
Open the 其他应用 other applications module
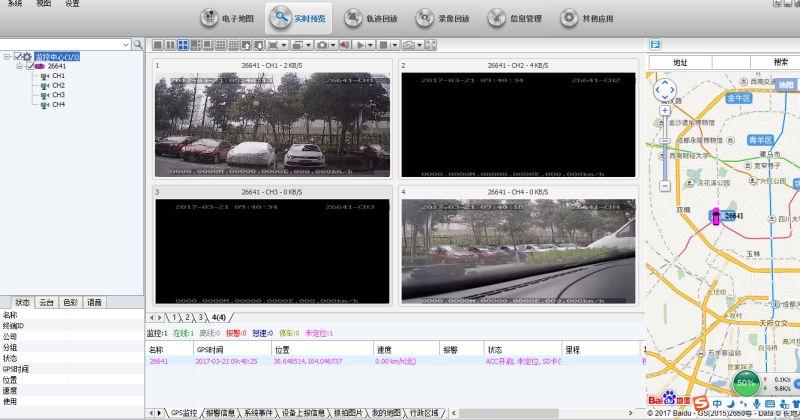[x=586, y=18]
